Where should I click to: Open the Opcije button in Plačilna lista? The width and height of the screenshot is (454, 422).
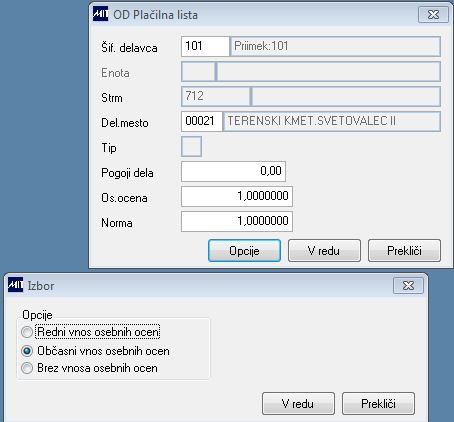coord(244,250)
